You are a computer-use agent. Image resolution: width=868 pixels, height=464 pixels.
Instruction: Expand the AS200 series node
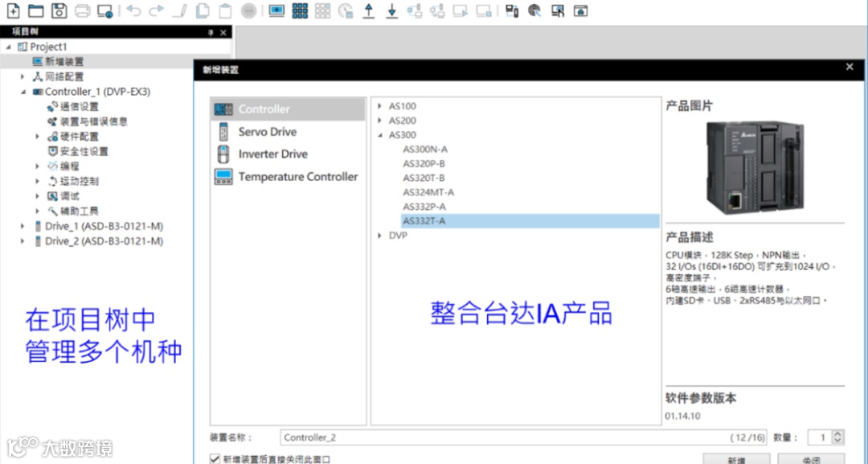point(379,120)
